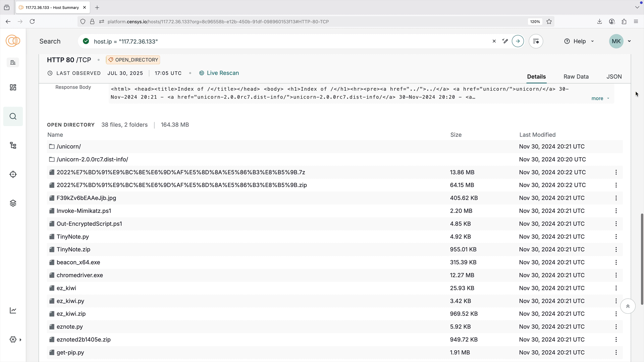Expand Response Body with more
The height and width of the screenshot is (362, 644).
tap(600, 99)
